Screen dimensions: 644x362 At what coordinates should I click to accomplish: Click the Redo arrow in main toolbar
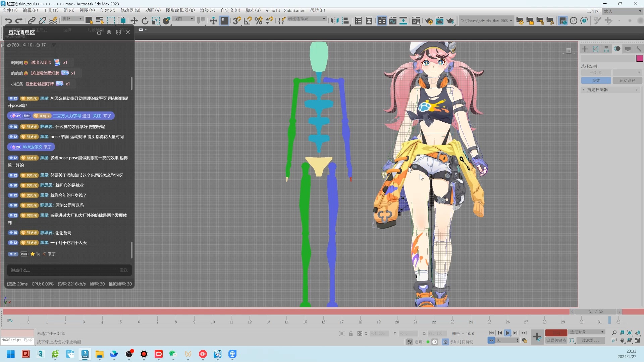coord(19,21)
